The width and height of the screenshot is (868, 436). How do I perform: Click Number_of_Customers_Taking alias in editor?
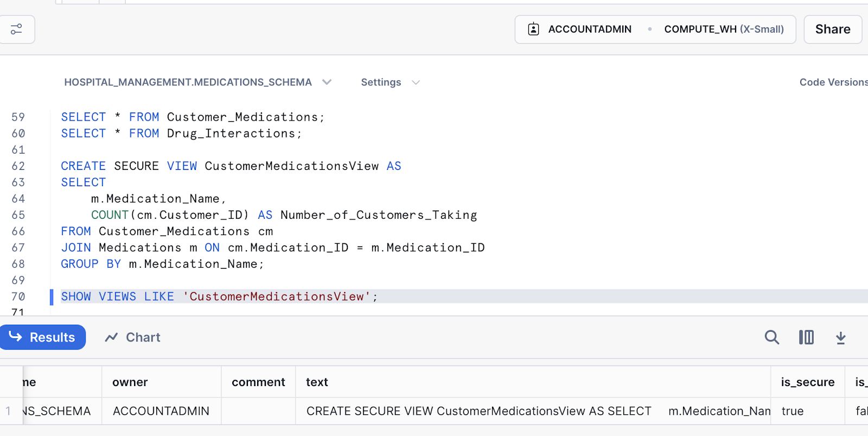point(379,215)
